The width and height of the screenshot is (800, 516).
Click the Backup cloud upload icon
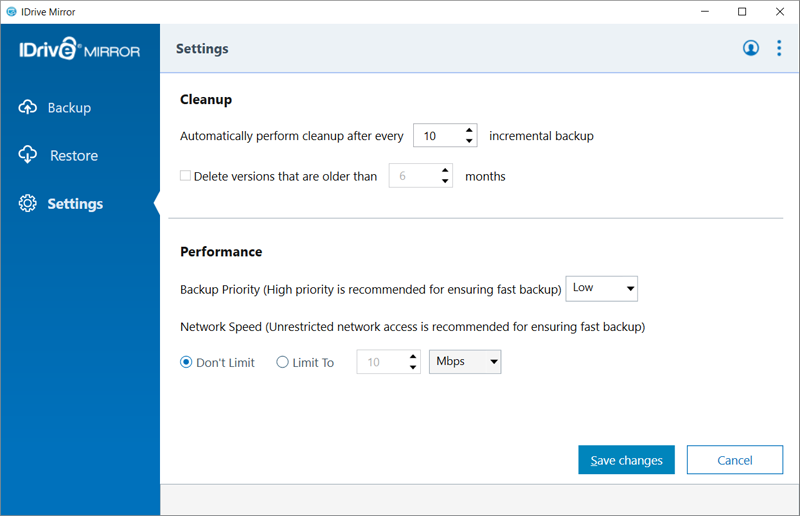click(x=28, y=107)
